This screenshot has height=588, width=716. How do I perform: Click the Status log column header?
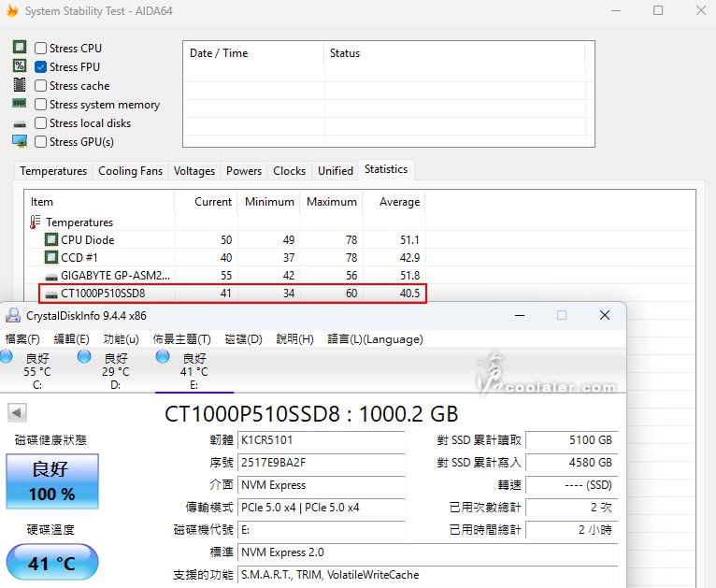pyautogui.click(x=454, y=53)
